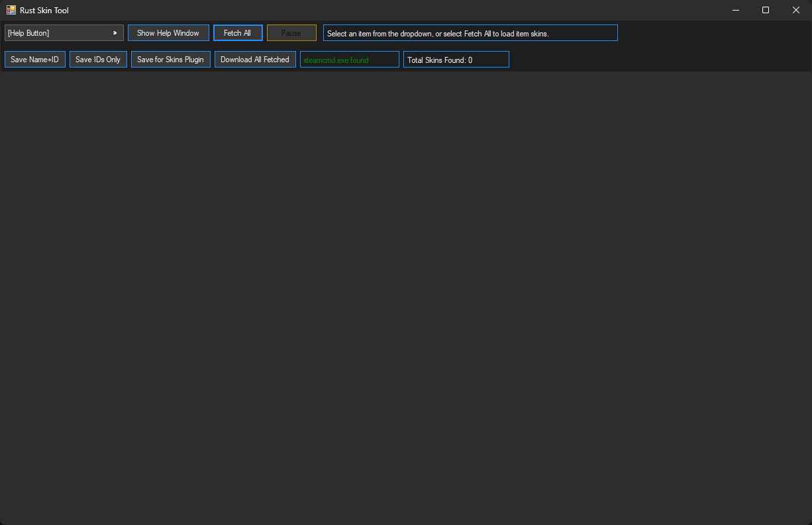Screen dimensions: 812x525
Task: Click the steamcmd.exe found status field
Action: 349,59
